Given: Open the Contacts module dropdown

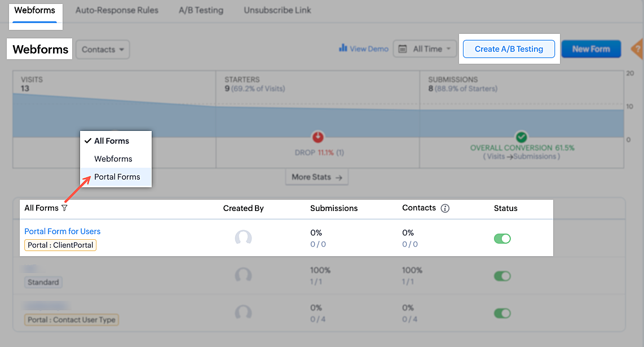Looking at the screenshot, I should 103,50.
